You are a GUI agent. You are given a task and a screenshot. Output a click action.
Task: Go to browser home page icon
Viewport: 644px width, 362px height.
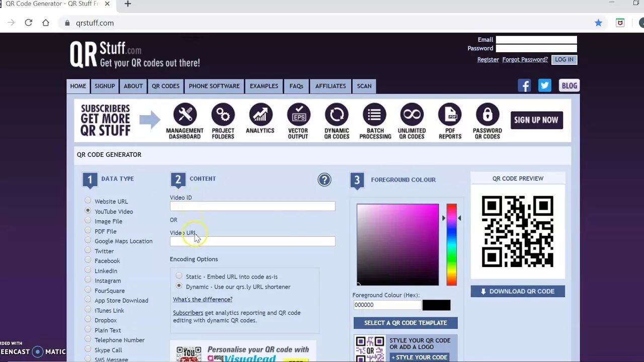pos(46,23)
